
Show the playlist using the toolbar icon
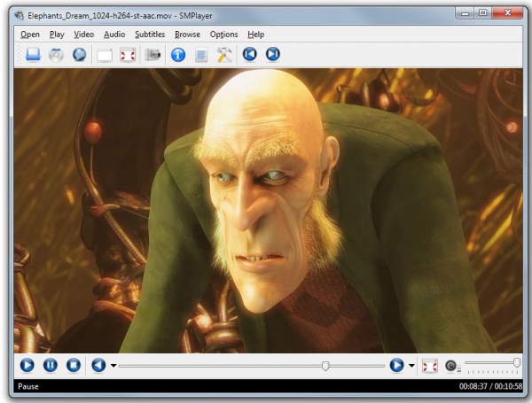coord(201,55)
